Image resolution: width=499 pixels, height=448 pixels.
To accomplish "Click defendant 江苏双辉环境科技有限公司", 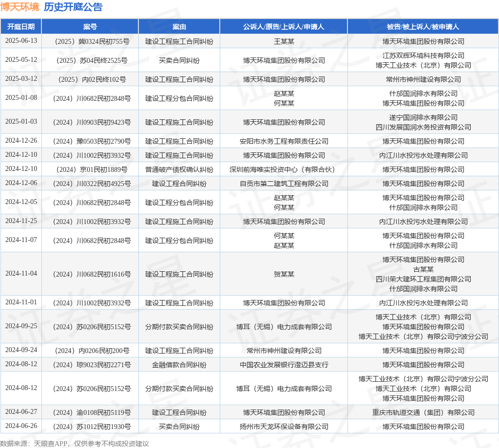I will click(423, 56).
